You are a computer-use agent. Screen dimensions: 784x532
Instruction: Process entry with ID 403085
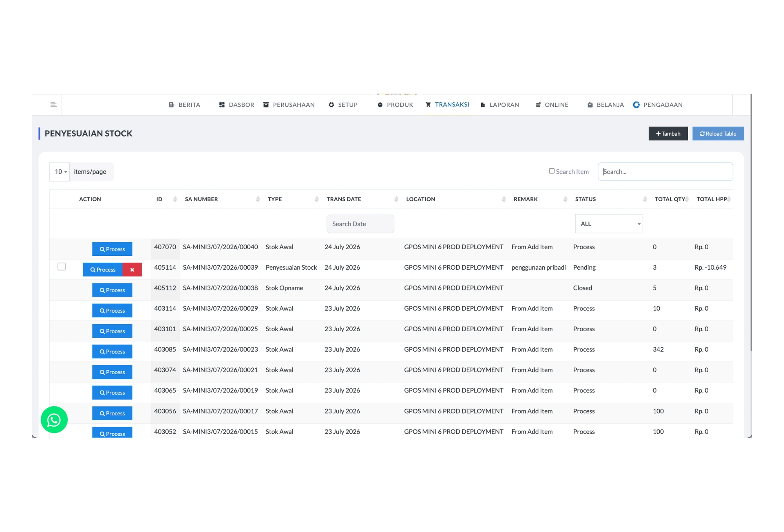[112, 352]
